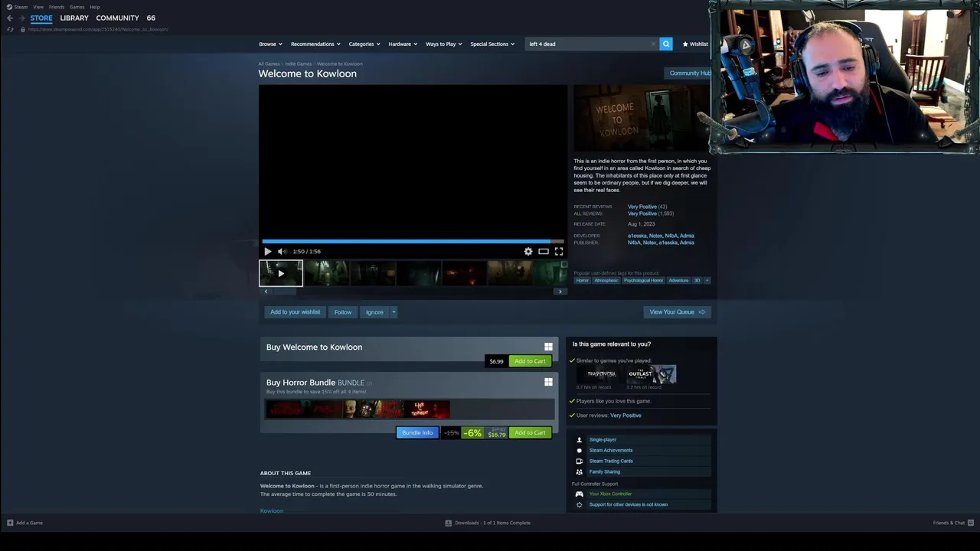View Your Queue
Image resolution: width=980 pixels, height=551 pixels.
pos(677,311)
